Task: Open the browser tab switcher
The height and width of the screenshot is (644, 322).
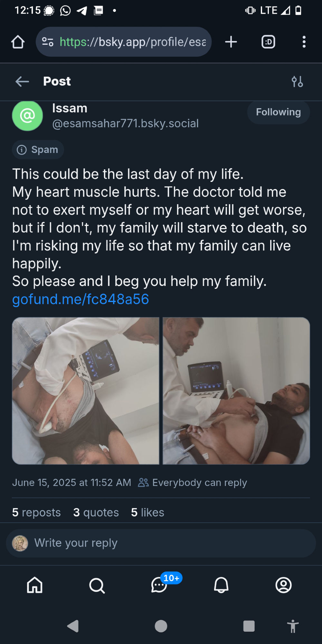Action: pyautogui.click(x=268, y=42)
